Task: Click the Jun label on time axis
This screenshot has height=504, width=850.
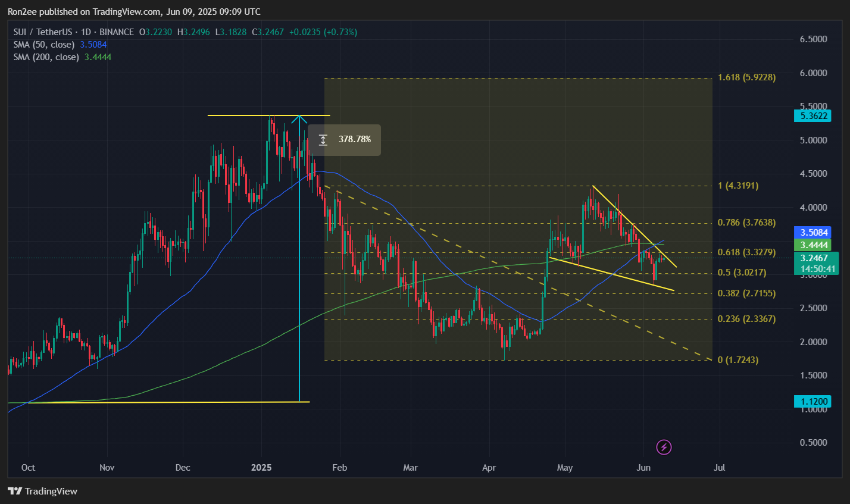Action: click(x=643, y=468)
